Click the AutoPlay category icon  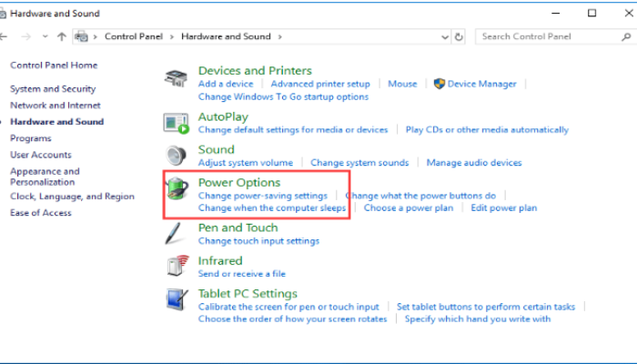[176, 123]
